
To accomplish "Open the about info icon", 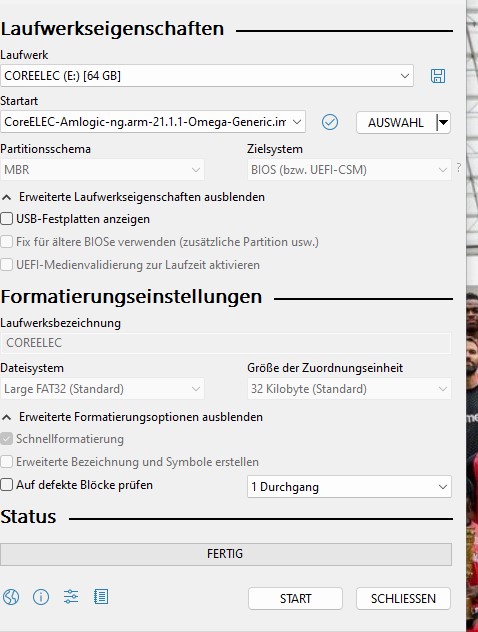I will pos(41,597).
